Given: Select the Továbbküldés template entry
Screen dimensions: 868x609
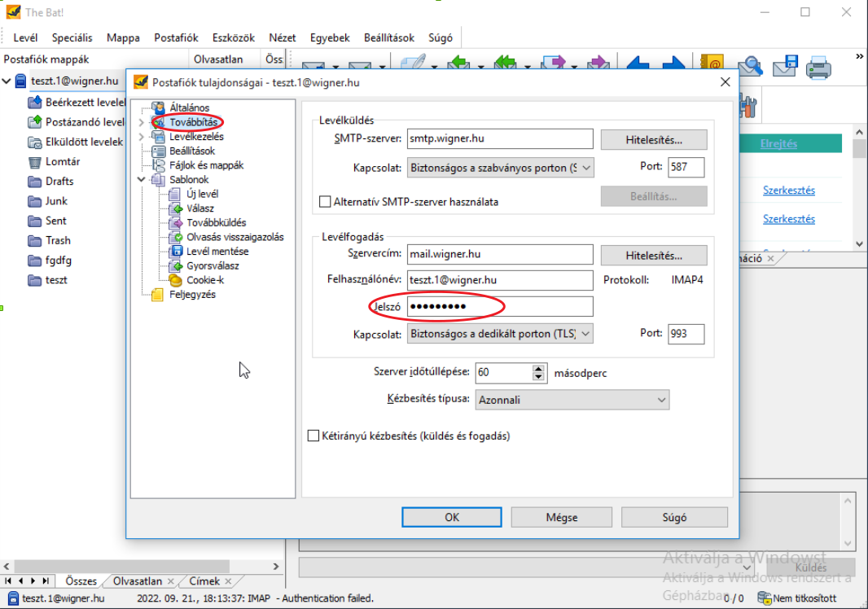Looking at the screenshot, I should [216, 222].
